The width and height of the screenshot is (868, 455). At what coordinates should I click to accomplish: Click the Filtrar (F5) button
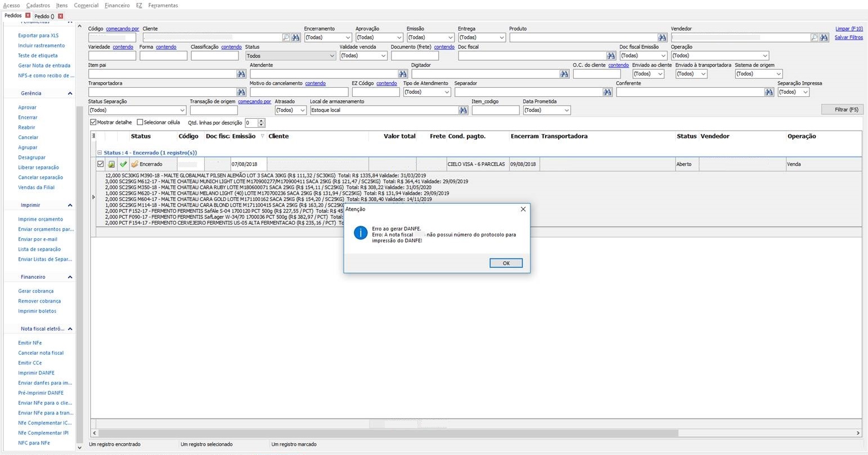[842, 110]
